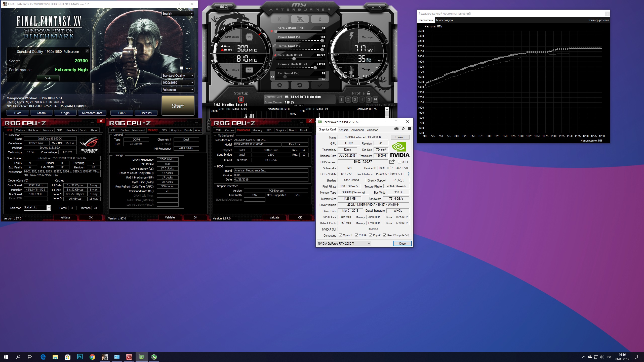This screenshot has height=362, width=644.
Task: Open Stats in the FFXV benchmark
Action: (48, 78)
